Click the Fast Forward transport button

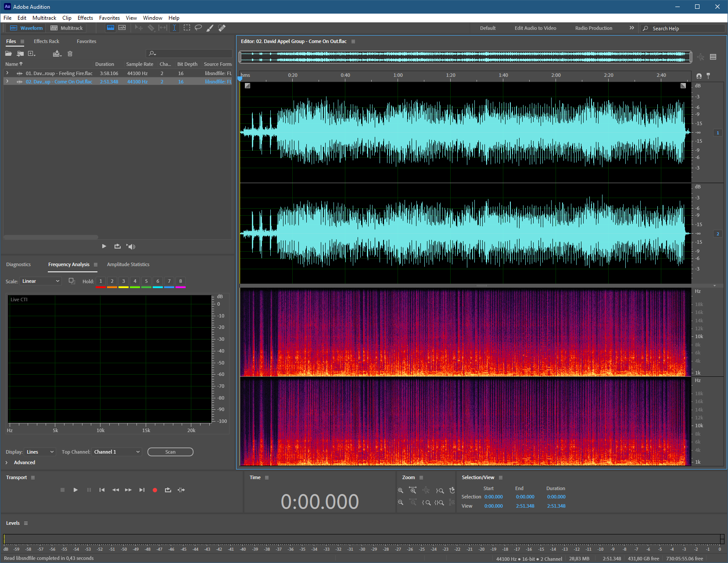pyautogui.click(x=128, y=490)
